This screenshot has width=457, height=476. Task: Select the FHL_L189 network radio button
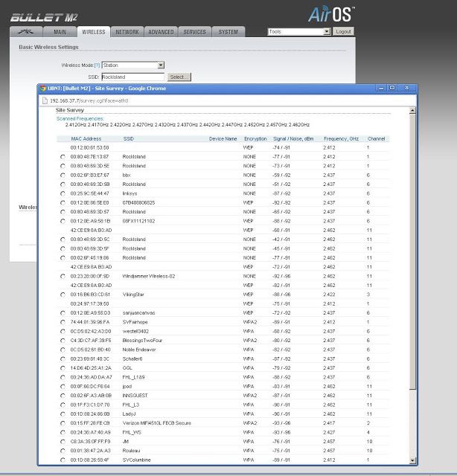coord(63,377)
